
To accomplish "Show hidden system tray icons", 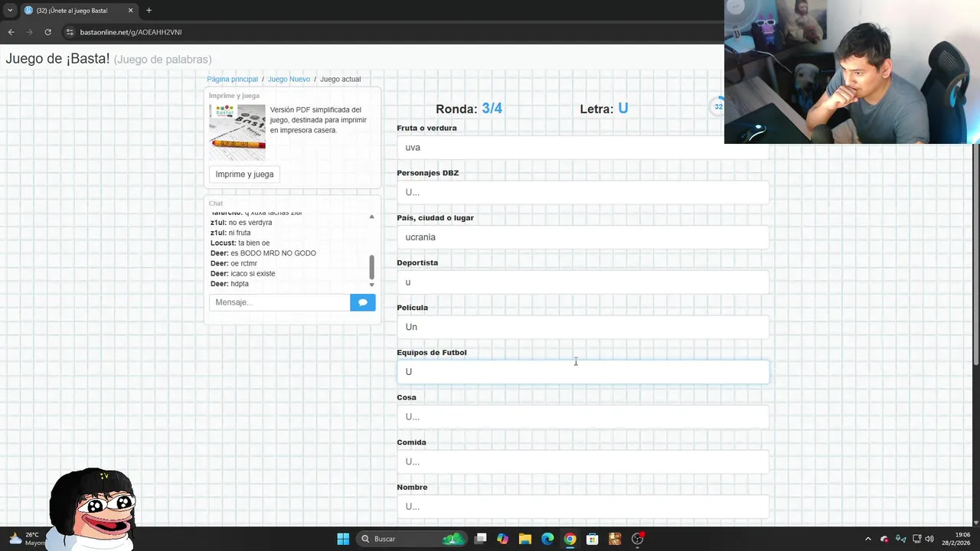I will click(867, 539).
